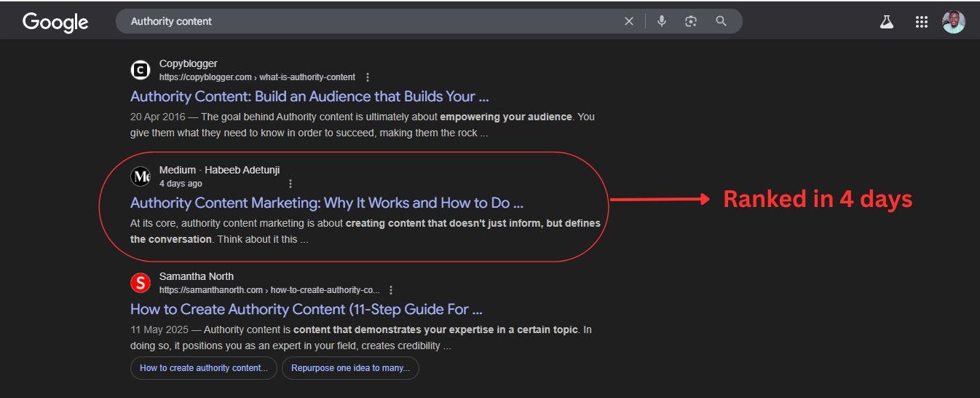Open more options for the Copyblogger result
This screenshot has height=398, width=980.
point(368,77)
